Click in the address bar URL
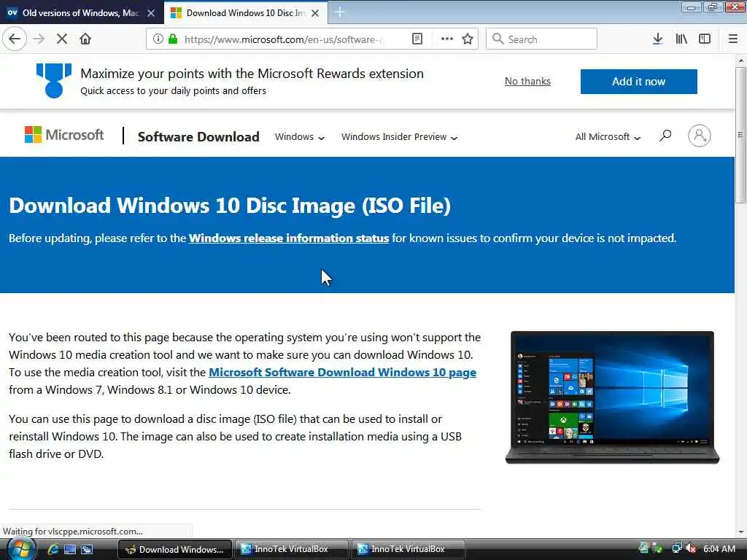Image resolution: width=747 pixels, height=560 pixels. 284,39
